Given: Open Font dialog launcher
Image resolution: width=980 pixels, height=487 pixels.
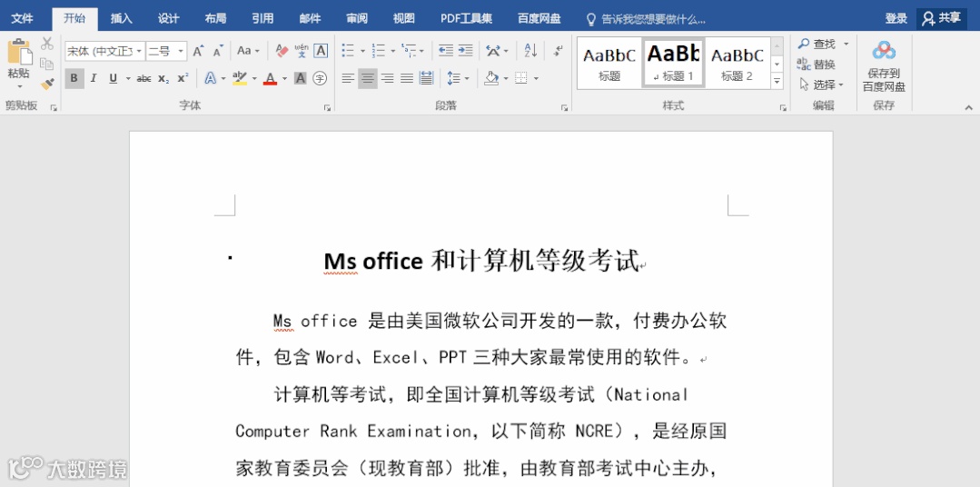Looking at the screenshot, I should (x=327, y=107).
